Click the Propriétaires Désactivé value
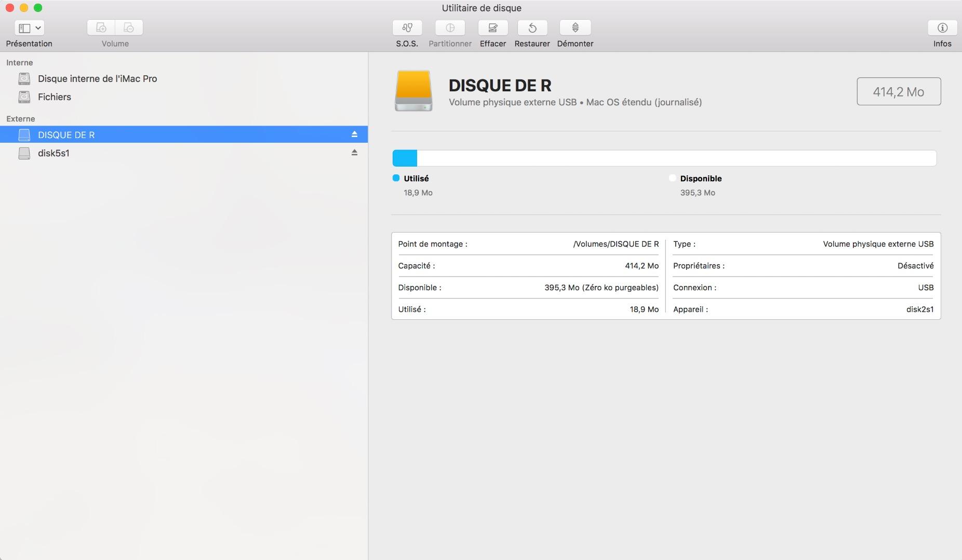Viewport: 962px width, 560px height. point(916,266)
